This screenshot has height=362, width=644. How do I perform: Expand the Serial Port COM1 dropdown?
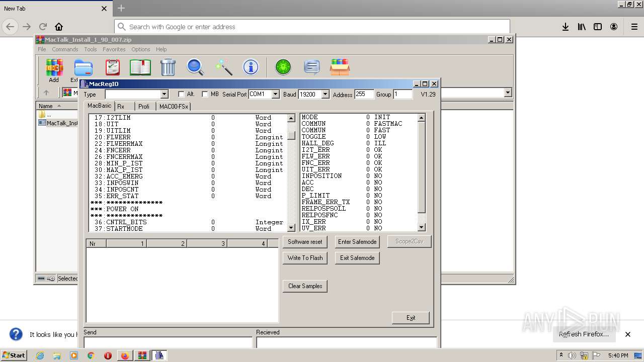coord(275,94)
